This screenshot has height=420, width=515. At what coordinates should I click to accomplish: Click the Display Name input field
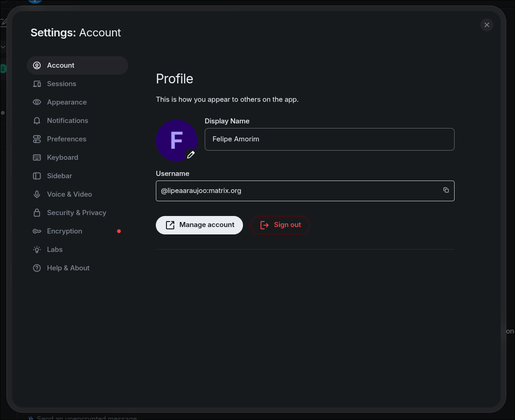pyautogui.click(x=329, y=139)
